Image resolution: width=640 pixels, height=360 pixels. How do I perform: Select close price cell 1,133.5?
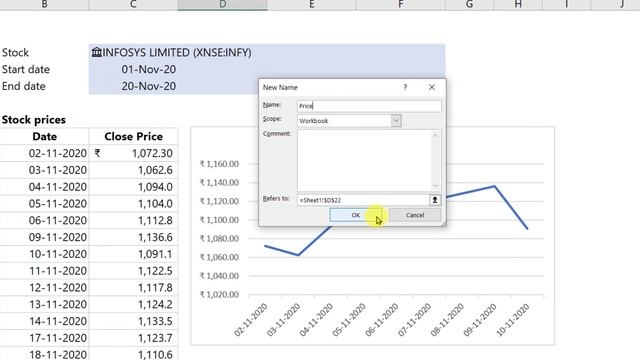133,321
